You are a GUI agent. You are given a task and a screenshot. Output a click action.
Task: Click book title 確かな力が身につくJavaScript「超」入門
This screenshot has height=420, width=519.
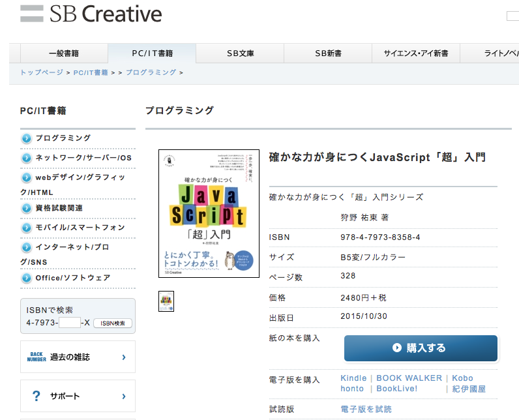tap(378, 157)
